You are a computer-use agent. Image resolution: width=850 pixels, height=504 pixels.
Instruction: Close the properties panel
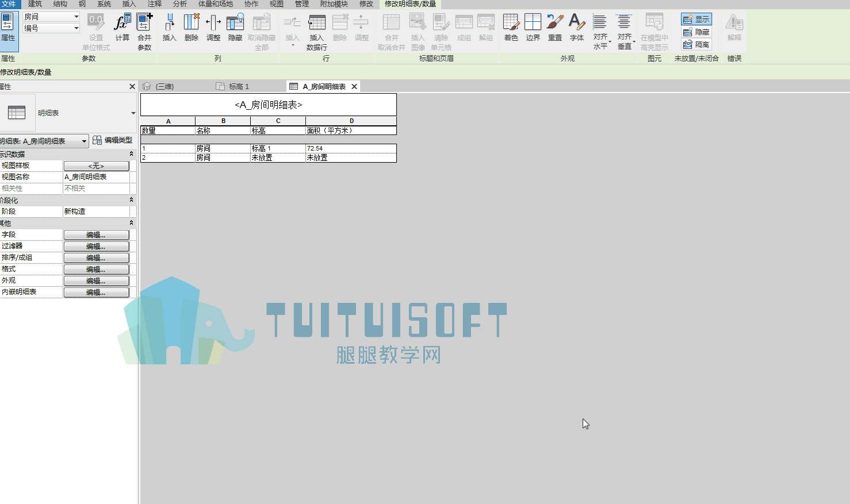click(132, 87)
